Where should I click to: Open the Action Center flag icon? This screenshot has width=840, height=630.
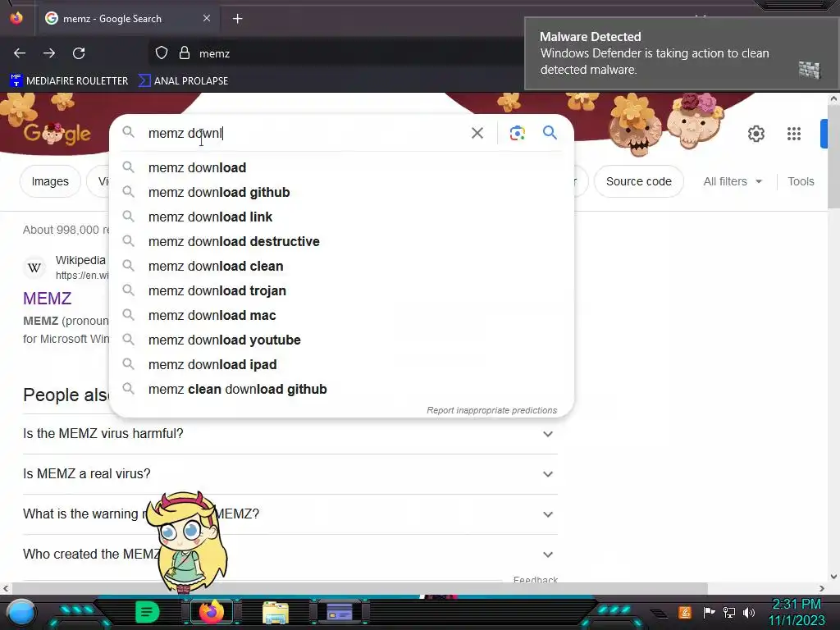(709, 612)
